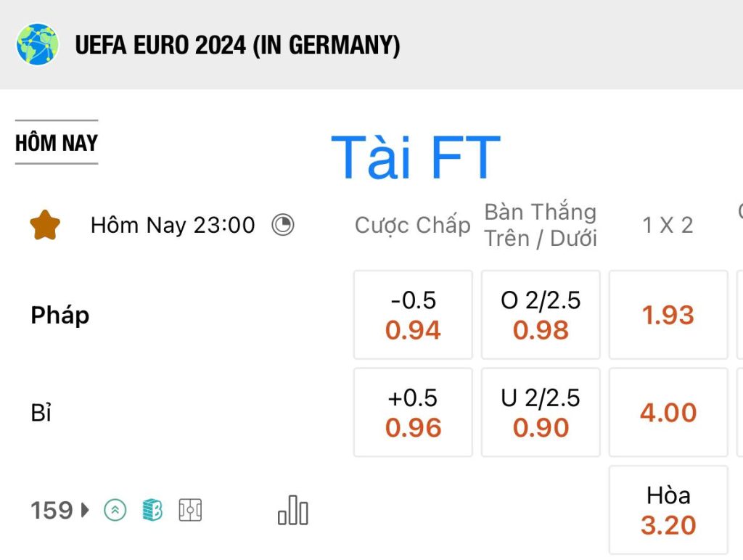Open the live timer clock icon

point(283,225)
